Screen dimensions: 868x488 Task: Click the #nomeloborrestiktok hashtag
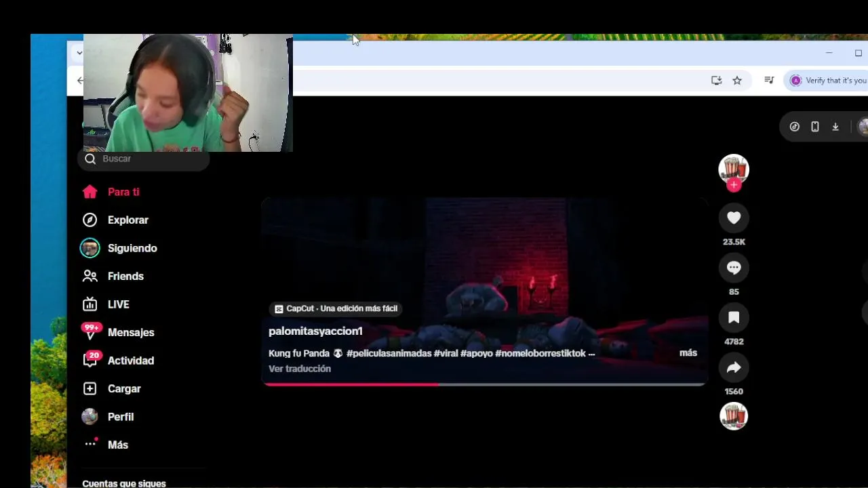pos(540,353)
